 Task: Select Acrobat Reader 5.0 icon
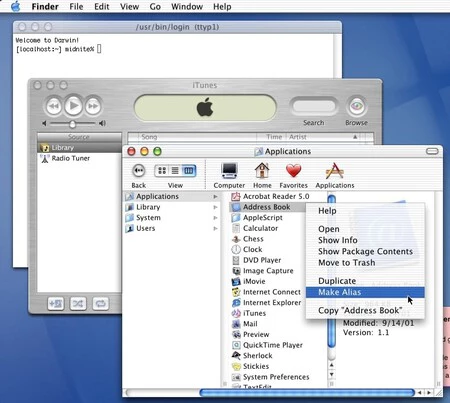pyautogui.click(x=236, y=197)
